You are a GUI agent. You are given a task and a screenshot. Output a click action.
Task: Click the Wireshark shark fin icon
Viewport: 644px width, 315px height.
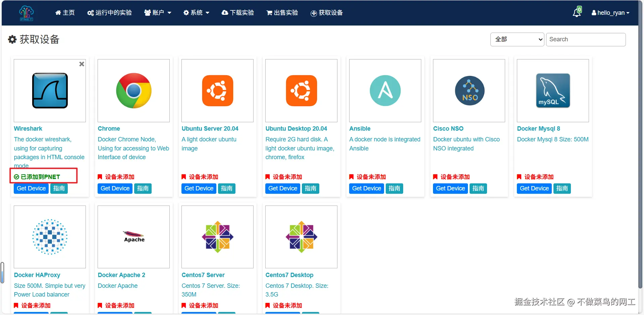[x=50, y=91]
